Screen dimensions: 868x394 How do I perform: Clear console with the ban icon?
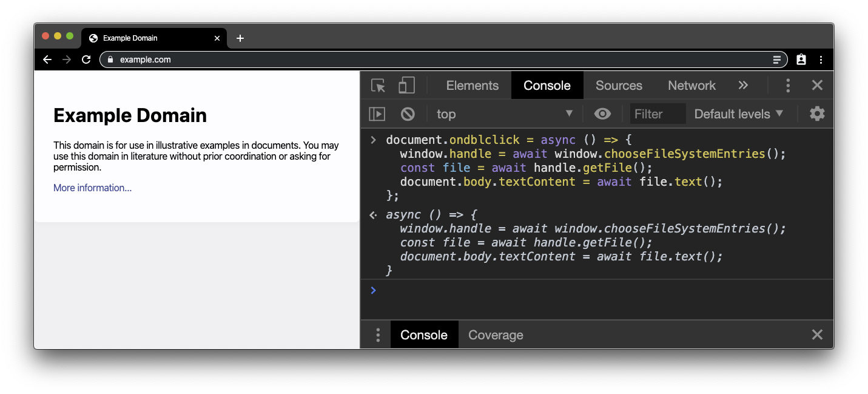[x=408, y=114]
